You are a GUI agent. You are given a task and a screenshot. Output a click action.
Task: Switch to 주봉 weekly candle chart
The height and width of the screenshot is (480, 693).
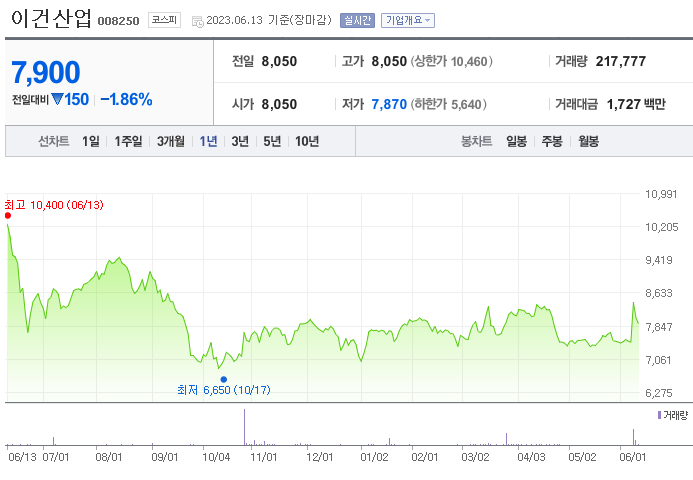click(552, 141)
